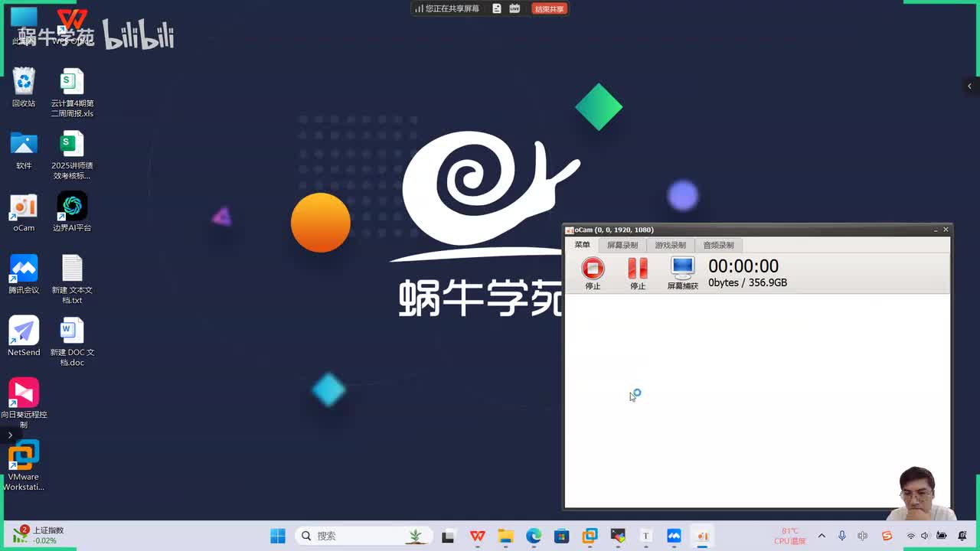Image resolution: width=980 pixels, height=551 pixels.
Task: Click the 结束共享 button
Action: tap(549, 9)
